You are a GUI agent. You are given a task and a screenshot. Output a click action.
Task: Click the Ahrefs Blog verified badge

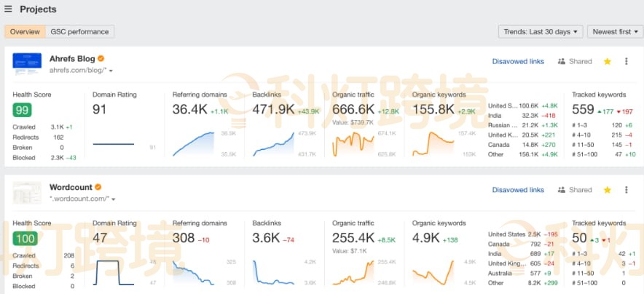[x=101, y=58]
